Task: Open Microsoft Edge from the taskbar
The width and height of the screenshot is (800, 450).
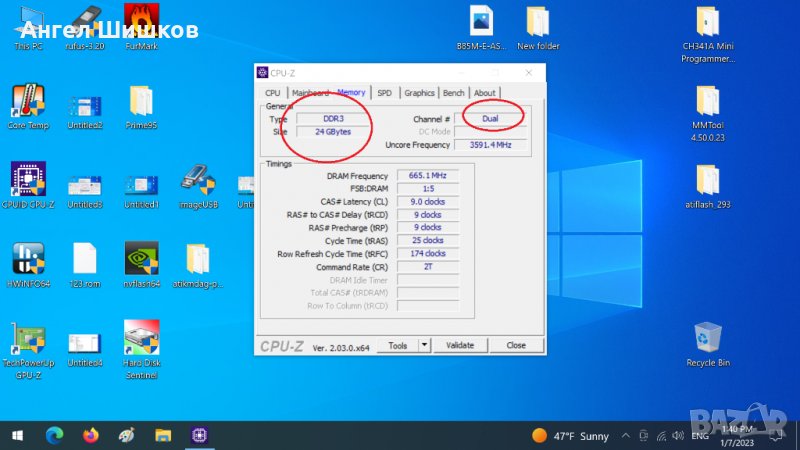Action: click(x=55, y=436)
